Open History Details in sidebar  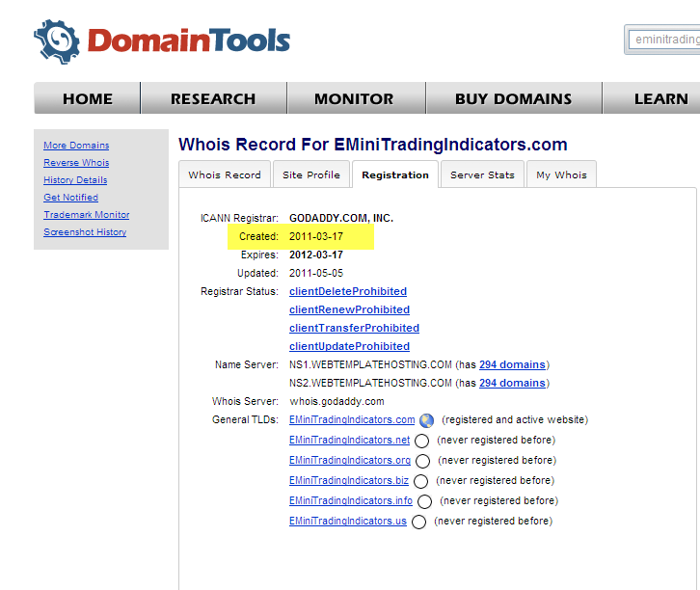pyautogui.click(x=75, y=180)
